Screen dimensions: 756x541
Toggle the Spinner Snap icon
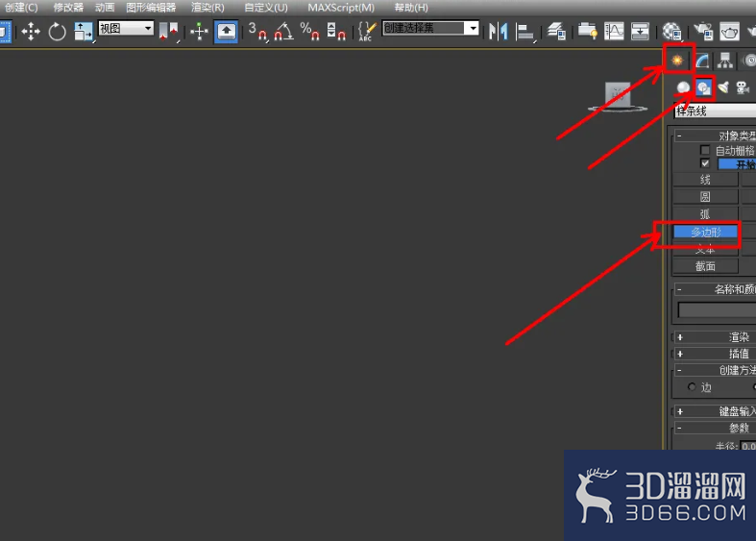(x=335, y=32)
